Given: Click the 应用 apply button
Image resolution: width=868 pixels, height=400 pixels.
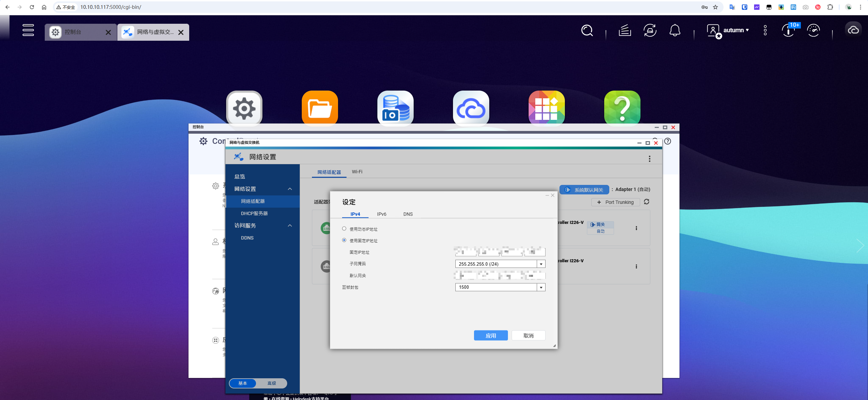Looking at the screenshot, I should point(491,336).
